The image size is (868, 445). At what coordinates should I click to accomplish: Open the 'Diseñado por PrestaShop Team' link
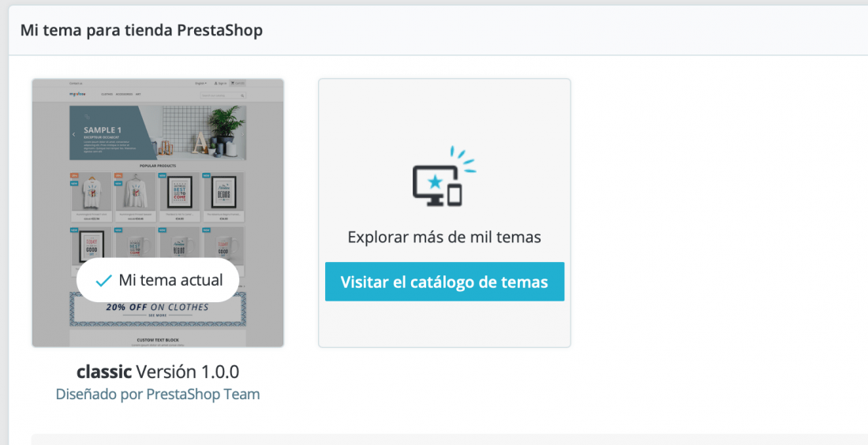(x=158, y=394)
